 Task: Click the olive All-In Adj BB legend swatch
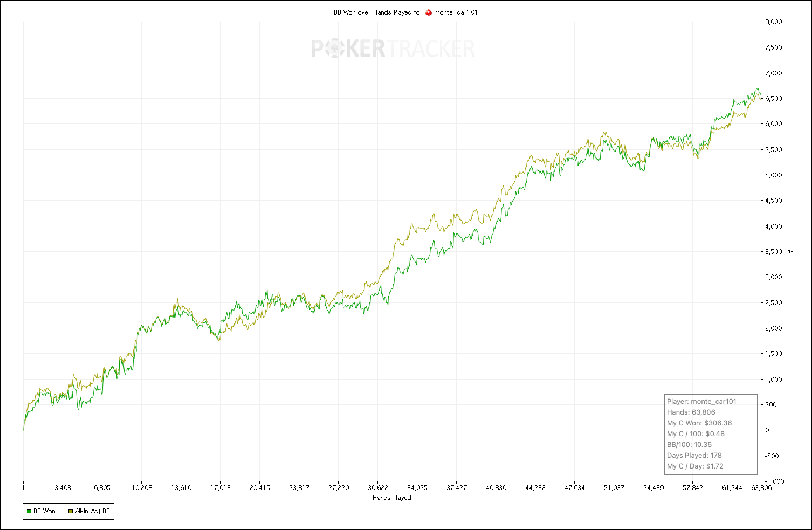tap(71, 511)
